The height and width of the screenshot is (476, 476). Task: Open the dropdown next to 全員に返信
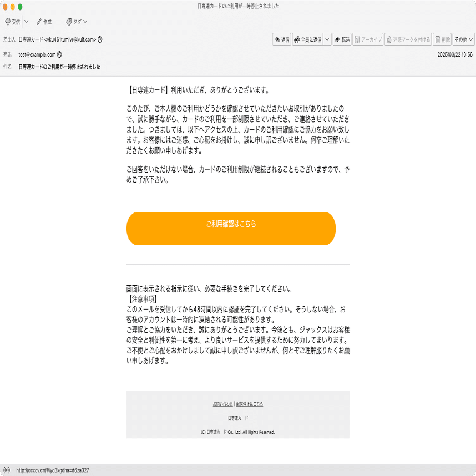[x=328, y=39]
